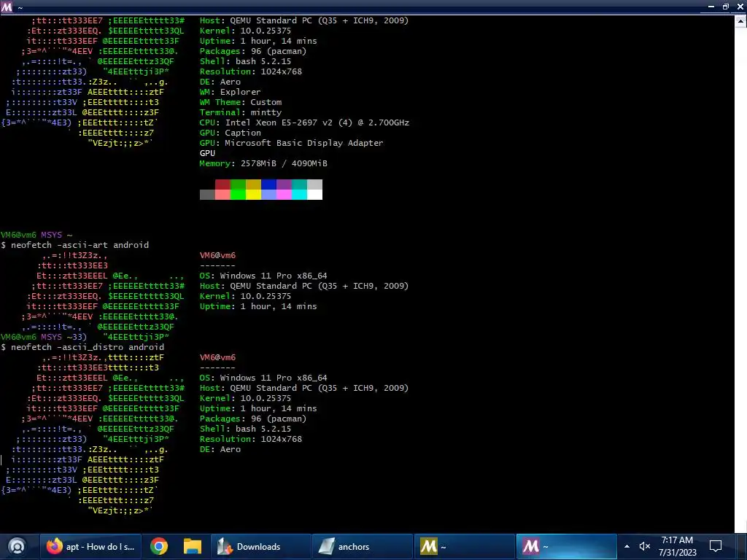Click the dark green color block
The image size is (747, 560).
[238, 184]
